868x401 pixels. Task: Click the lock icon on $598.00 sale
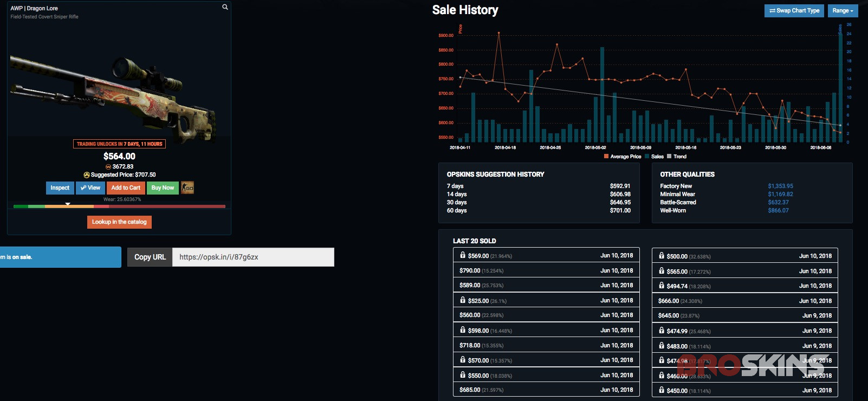463,329
